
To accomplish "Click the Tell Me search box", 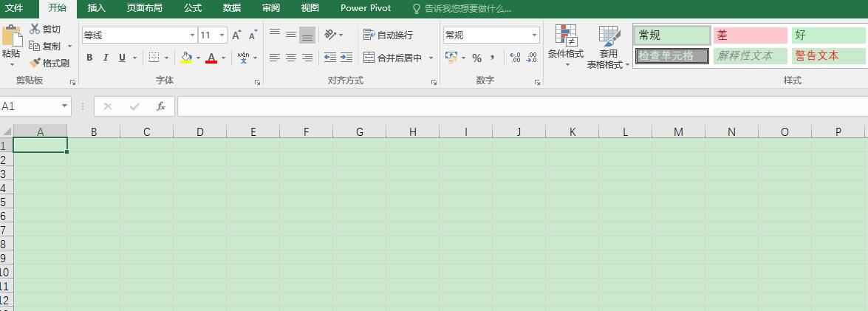I will [x=462, y=8].
